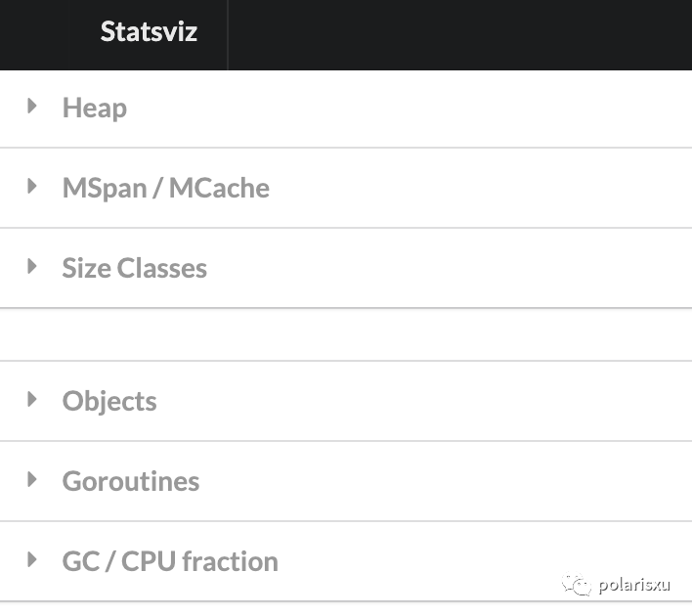
Task: Toggle the Size Classes disclosure triangle
Action: (32, 266)
